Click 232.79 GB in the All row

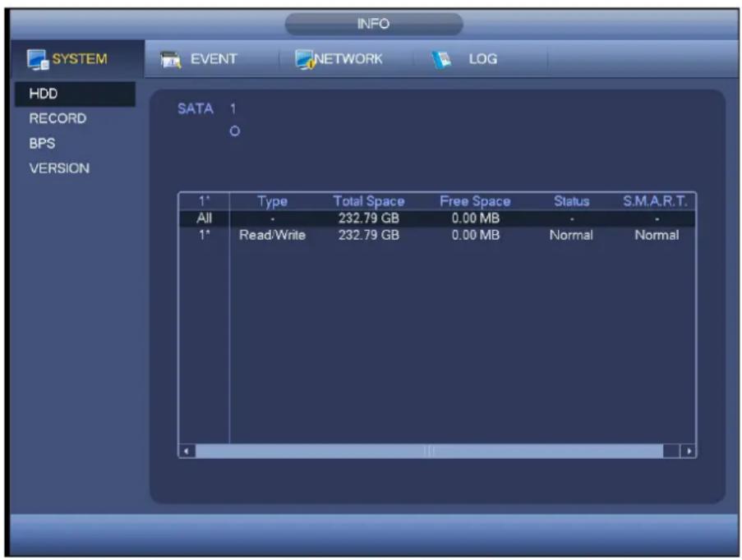[x=369, y=218]
